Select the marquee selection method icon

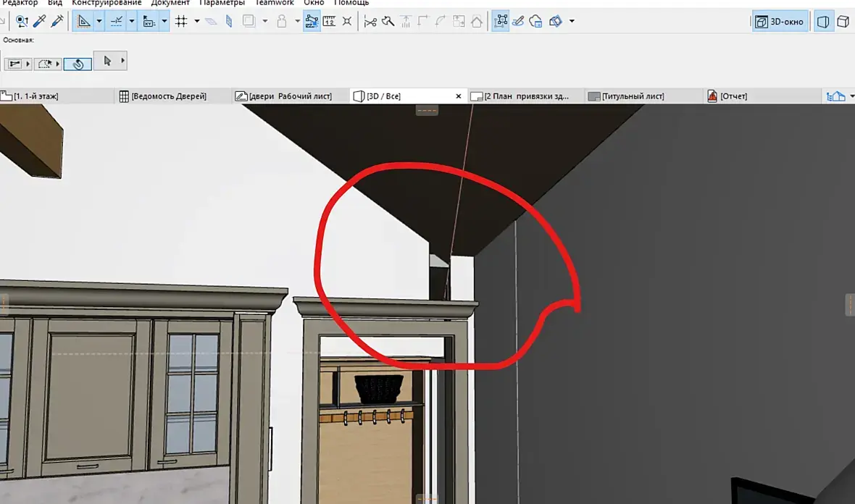coord(44,64)
